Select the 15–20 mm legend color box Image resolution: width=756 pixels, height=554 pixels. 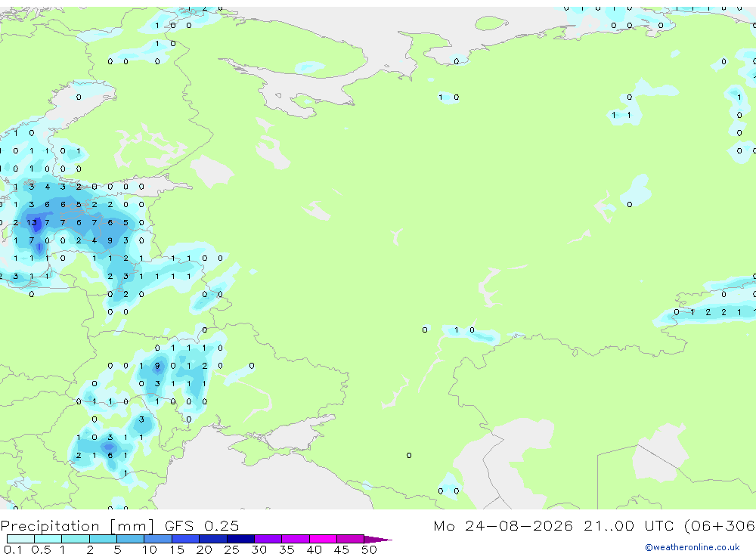[x=186, y=539]
